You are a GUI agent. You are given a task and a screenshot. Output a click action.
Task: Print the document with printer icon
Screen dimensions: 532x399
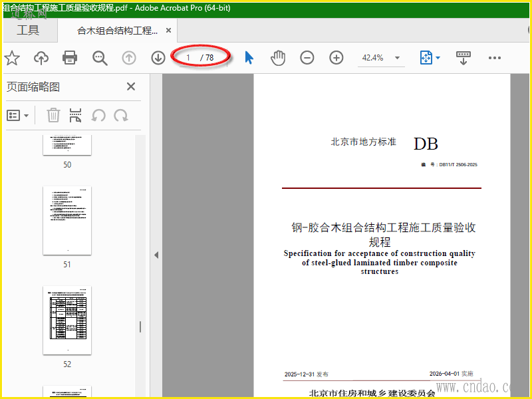[70, 58]
